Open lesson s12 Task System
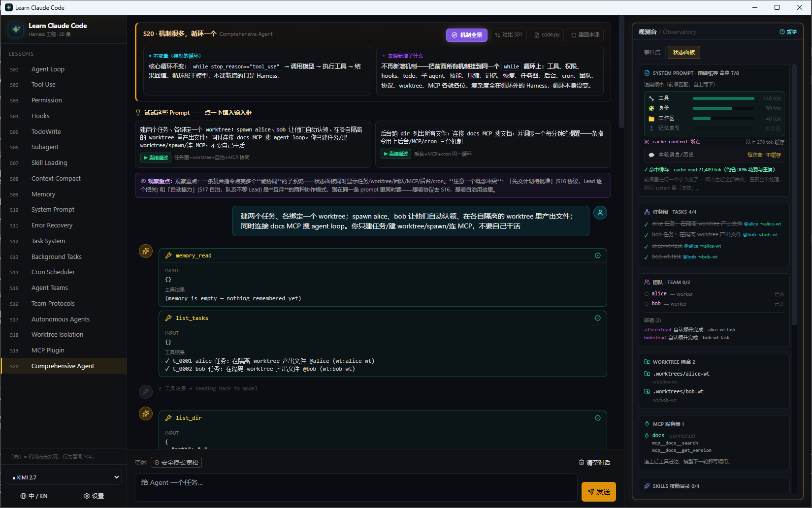The width and height of the screenshot is (812, 508). 64,241
